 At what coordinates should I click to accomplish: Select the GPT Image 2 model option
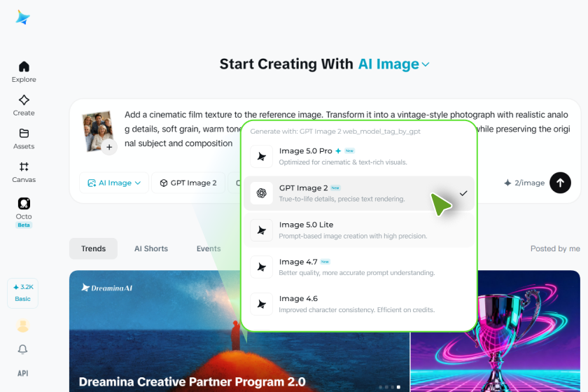coord(359,193)
